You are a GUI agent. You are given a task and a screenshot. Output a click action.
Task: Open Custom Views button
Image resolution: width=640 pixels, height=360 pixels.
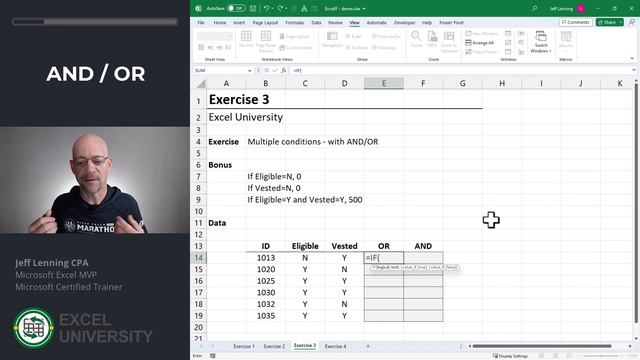coord(296,48)
